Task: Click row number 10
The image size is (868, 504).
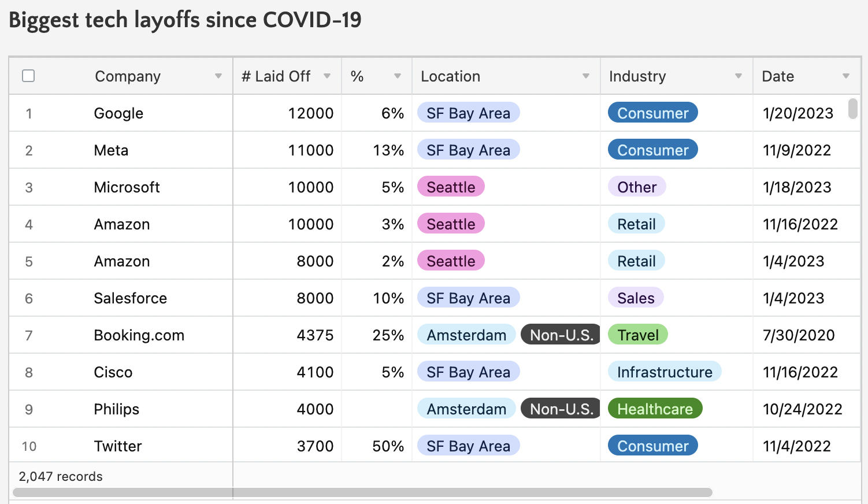Action: [29, 446]
